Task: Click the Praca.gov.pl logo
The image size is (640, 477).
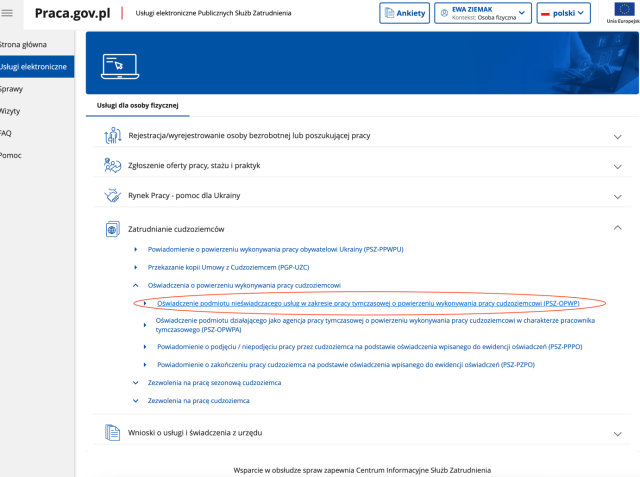Action: pos(72,13)
